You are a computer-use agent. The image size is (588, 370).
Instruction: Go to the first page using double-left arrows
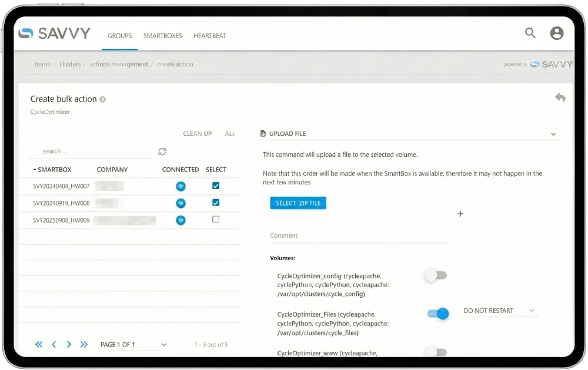[39, 345]
